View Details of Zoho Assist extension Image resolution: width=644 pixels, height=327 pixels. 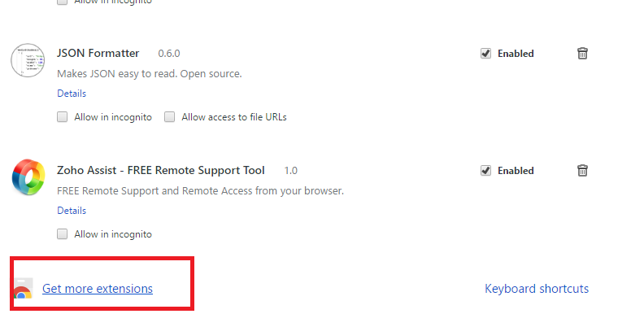coord(72,211)
